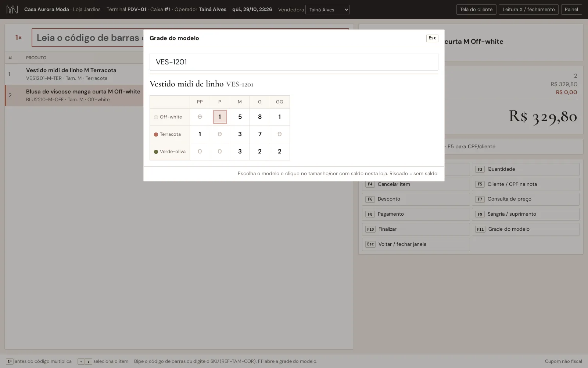Viewport: 588px width, 368px height.
Task: Click F6 Desconto
Action: point(416,199)
